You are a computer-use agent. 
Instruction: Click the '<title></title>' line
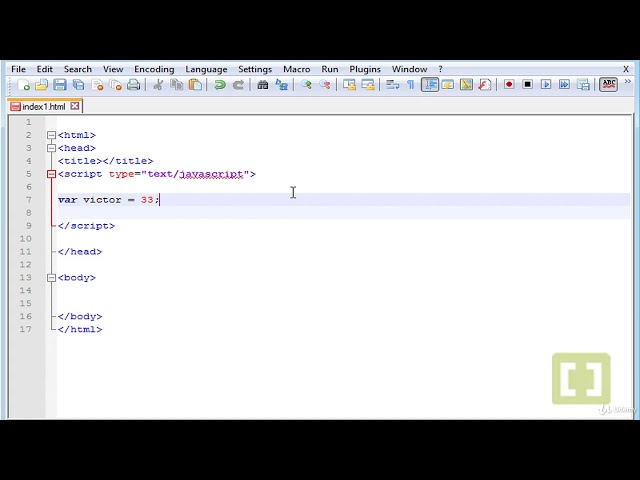coord(105,161)
